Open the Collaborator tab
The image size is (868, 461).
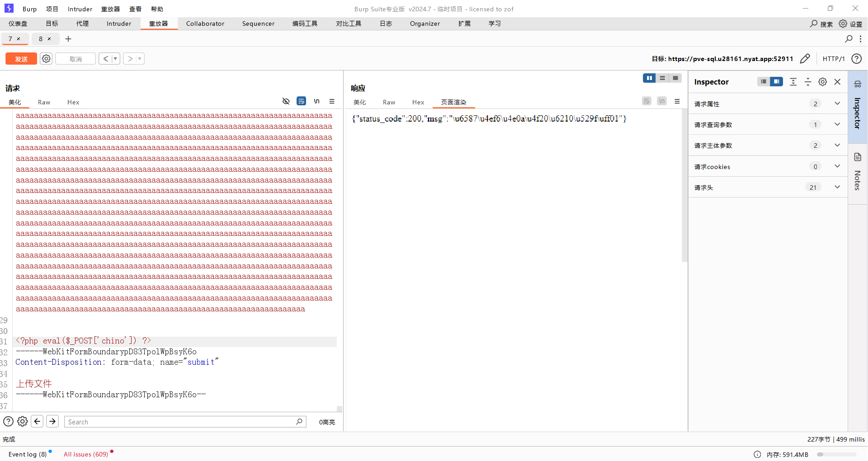tap(205, 24)
